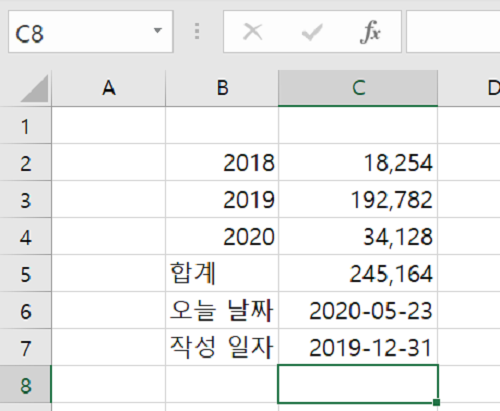
Task: Click the Select All corner triangle
Action: pos(34,88)
